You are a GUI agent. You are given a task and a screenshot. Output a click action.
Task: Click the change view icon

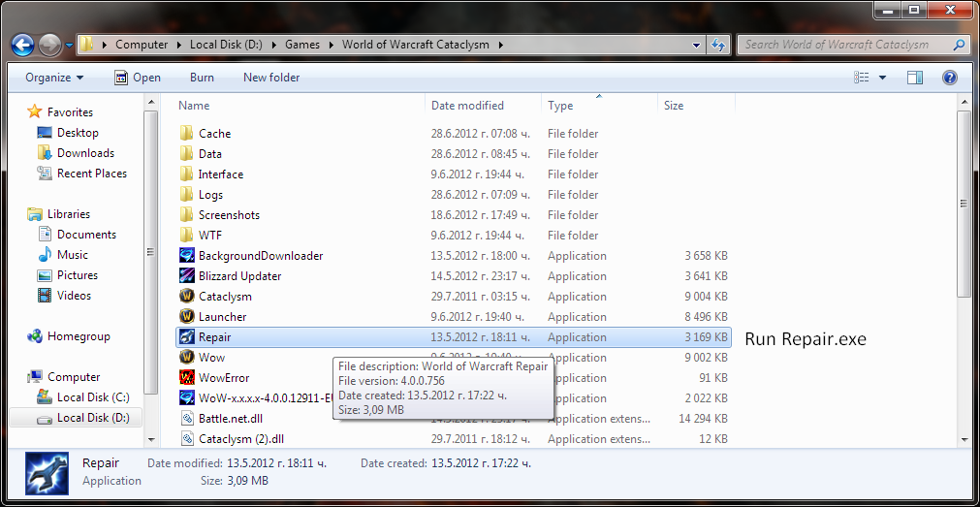pyautogui.click(x=861, y=78)
